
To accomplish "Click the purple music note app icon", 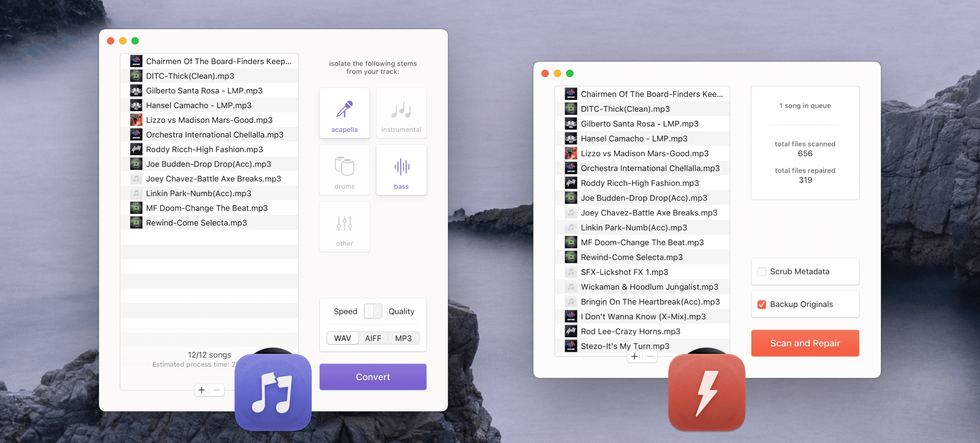I will click(273, 392).
